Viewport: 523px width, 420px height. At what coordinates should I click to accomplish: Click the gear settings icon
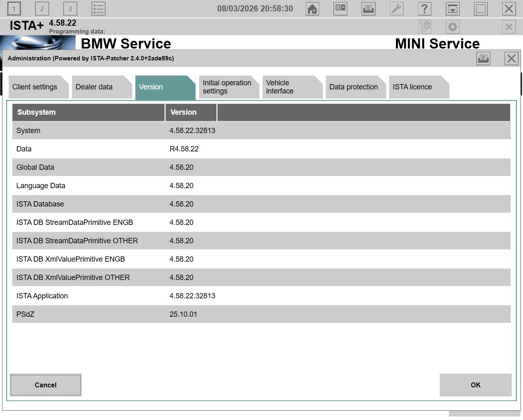[452, 27]
